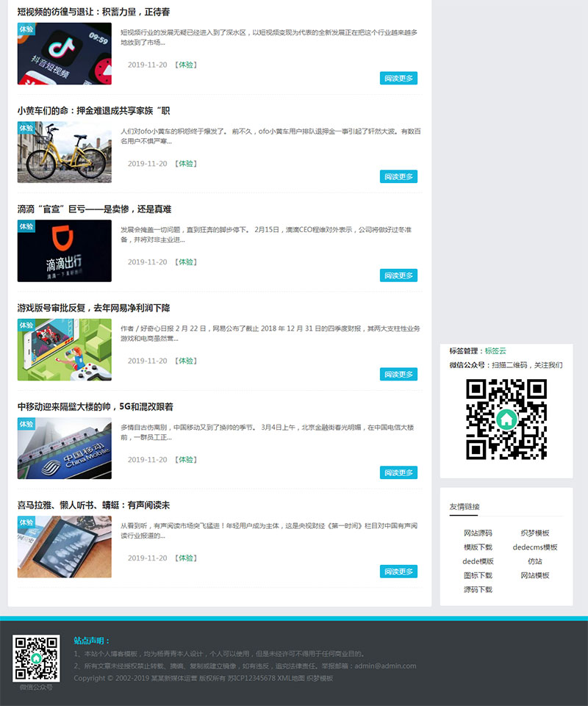588x706 pixels.
Task: Click the 体验 category tag under 短视频 article
Action: 186,65
